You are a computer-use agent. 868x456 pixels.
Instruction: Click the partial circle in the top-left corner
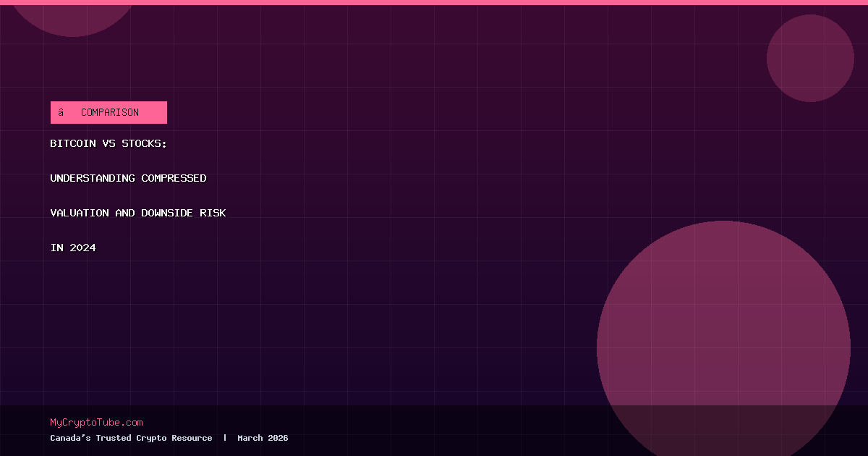(x=72, y=16)
